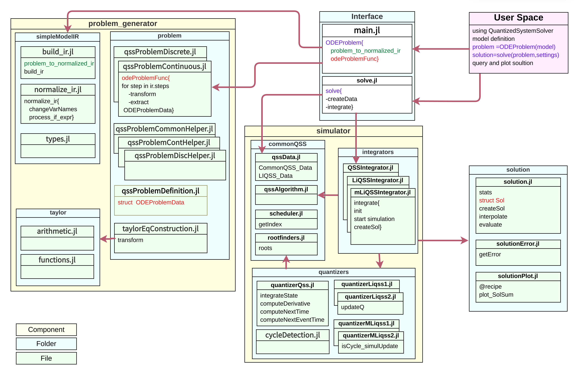
Task: Click the quantizers folder label
Action: click(x=333, y=272)
